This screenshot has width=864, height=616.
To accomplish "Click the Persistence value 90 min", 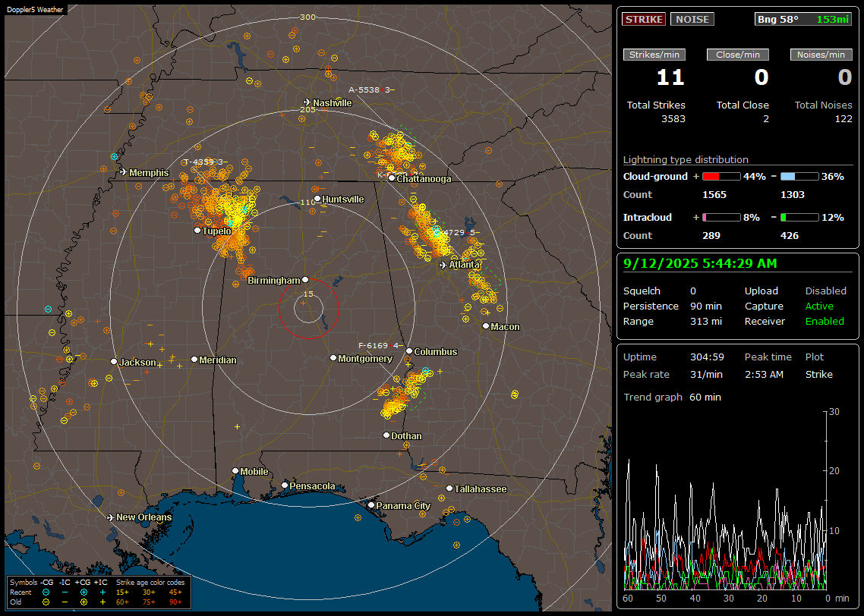I will click(x=706, y=306).
